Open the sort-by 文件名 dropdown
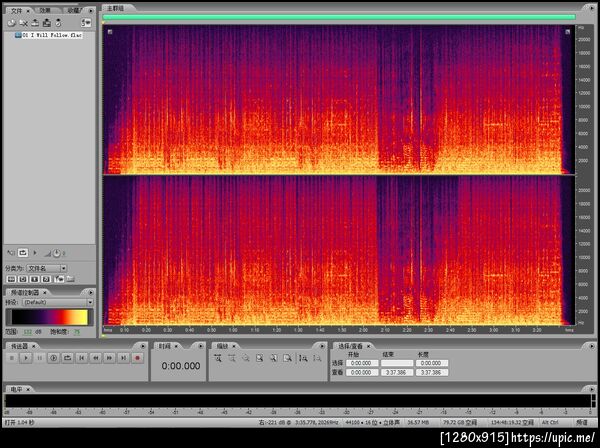 [x=46, y=268]
